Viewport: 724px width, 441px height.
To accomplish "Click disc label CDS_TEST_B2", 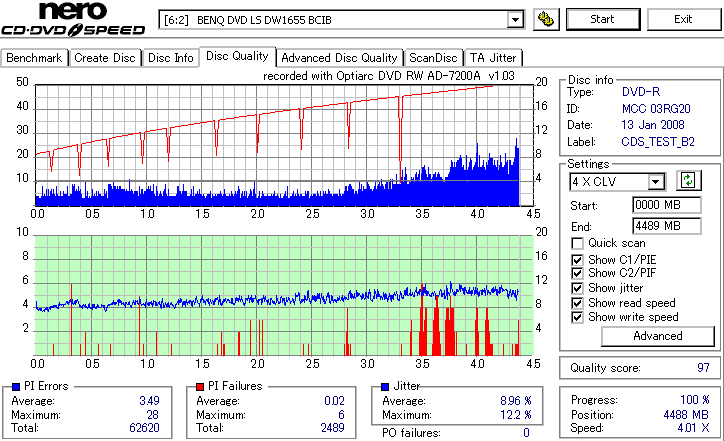I will (x=658, y=142).
